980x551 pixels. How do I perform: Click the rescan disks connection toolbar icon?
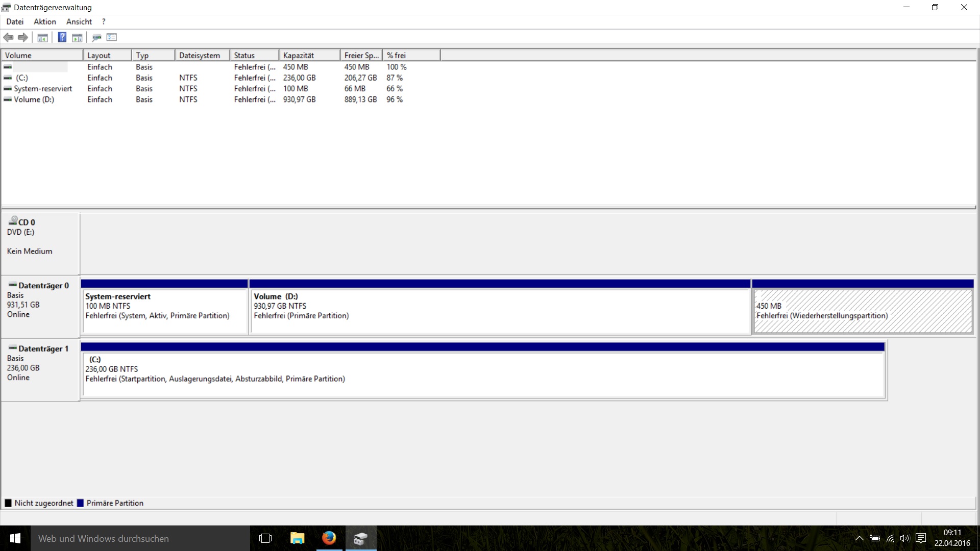coord(96,37)
